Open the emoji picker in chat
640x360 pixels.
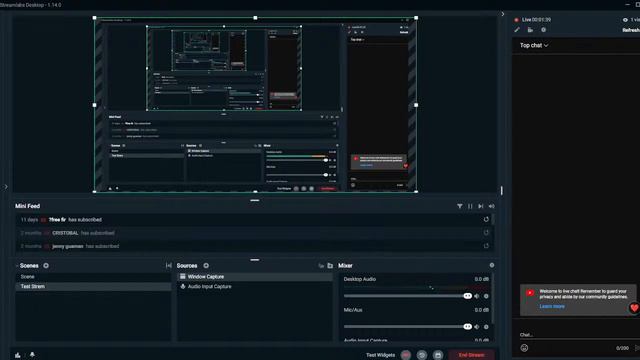(524, 348)
